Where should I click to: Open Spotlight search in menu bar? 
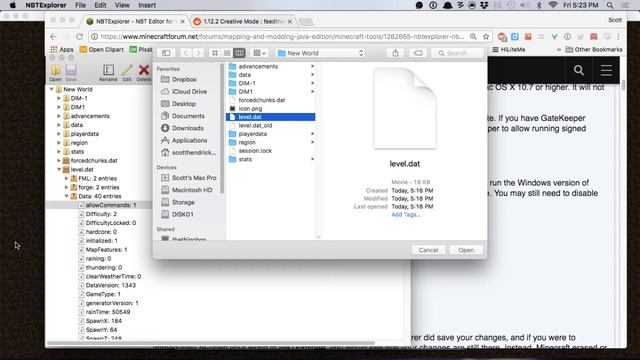(x=610, y=5)
